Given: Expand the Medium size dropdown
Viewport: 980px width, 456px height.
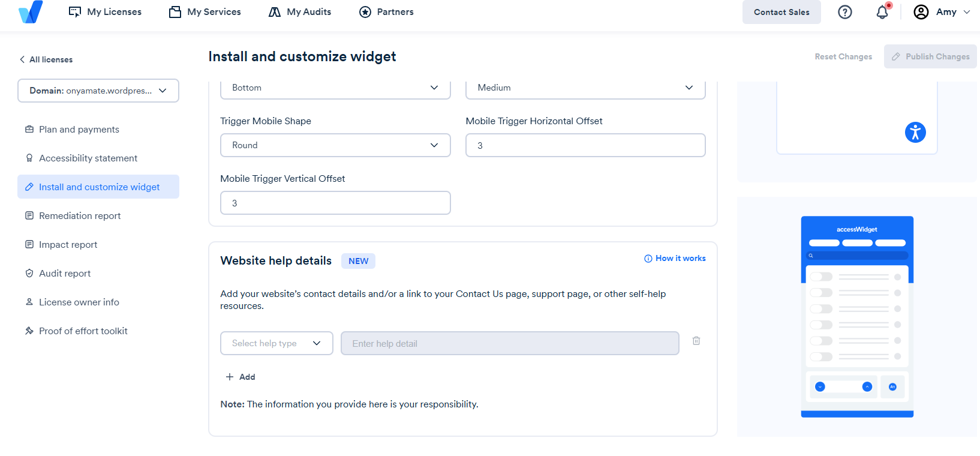Looking at the screenshot, I should click(x=585, y=88).
